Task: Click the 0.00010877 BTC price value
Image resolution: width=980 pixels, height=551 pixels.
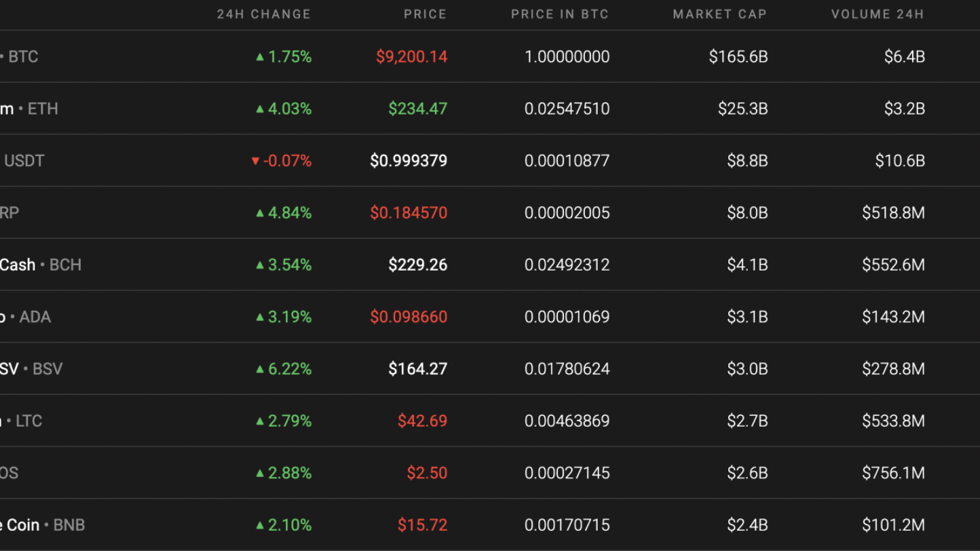Action: (567, 160)
